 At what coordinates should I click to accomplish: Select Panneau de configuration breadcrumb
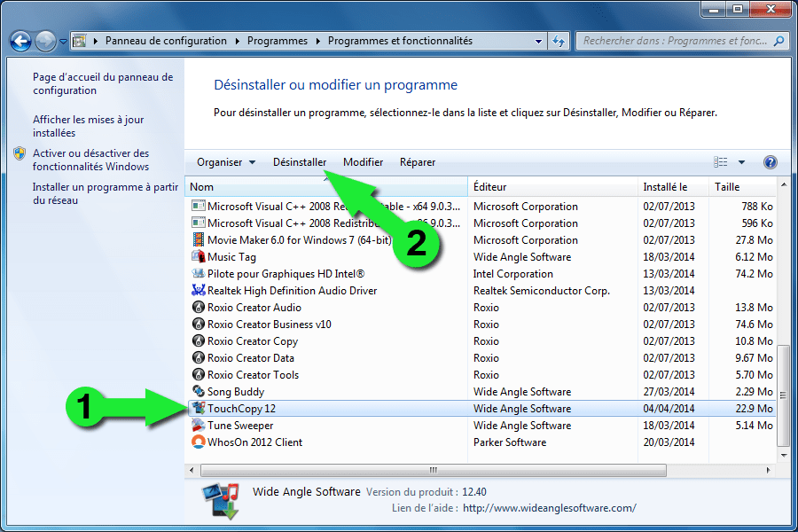tap(166, 41)
